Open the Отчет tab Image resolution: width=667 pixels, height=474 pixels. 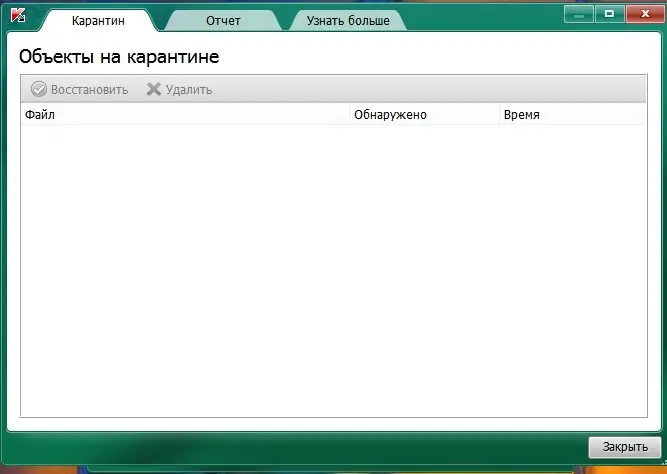click(x=223, y=20)
